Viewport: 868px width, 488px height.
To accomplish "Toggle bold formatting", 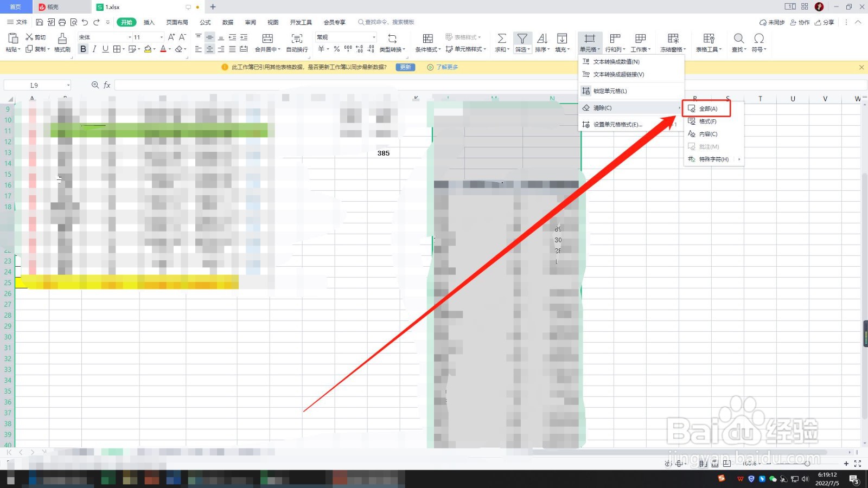I will point(83,49).
